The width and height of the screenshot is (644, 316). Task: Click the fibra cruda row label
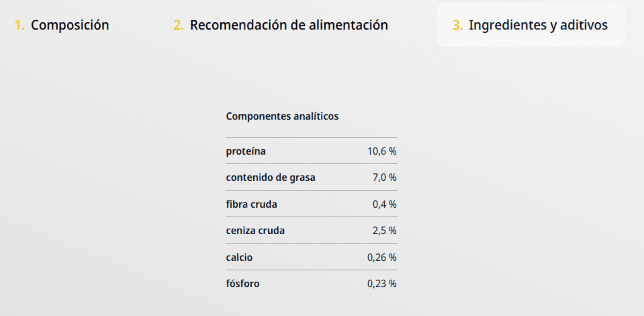251,204
